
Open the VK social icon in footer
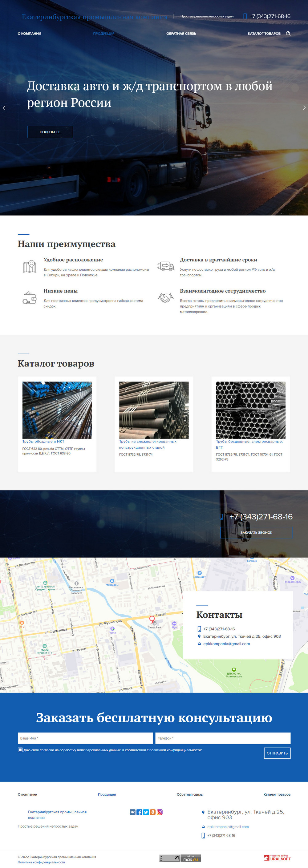(x=132, y=812)
